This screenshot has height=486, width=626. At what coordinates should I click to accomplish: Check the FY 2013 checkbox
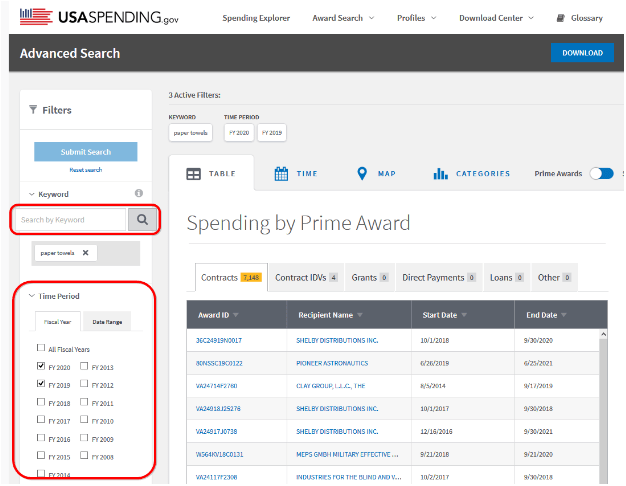click(84, 365)
